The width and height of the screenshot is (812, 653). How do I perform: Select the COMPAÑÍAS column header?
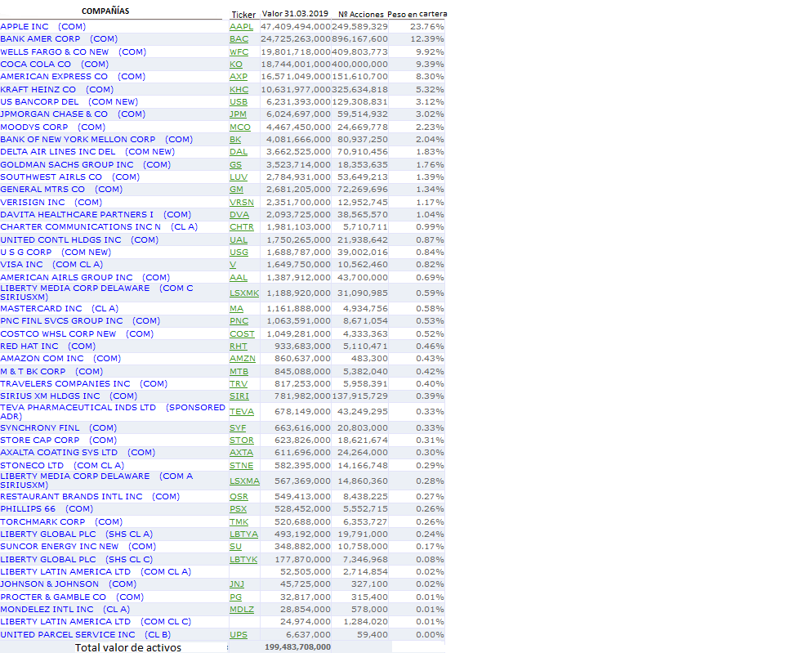tap(105, 11)
